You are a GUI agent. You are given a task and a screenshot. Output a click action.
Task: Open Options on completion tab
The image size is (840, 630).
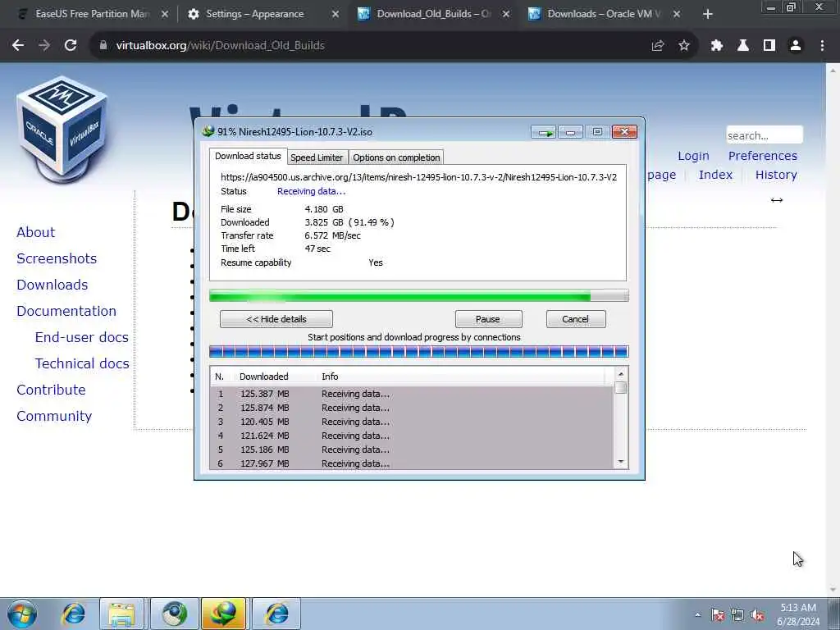[x=396, y=157]
